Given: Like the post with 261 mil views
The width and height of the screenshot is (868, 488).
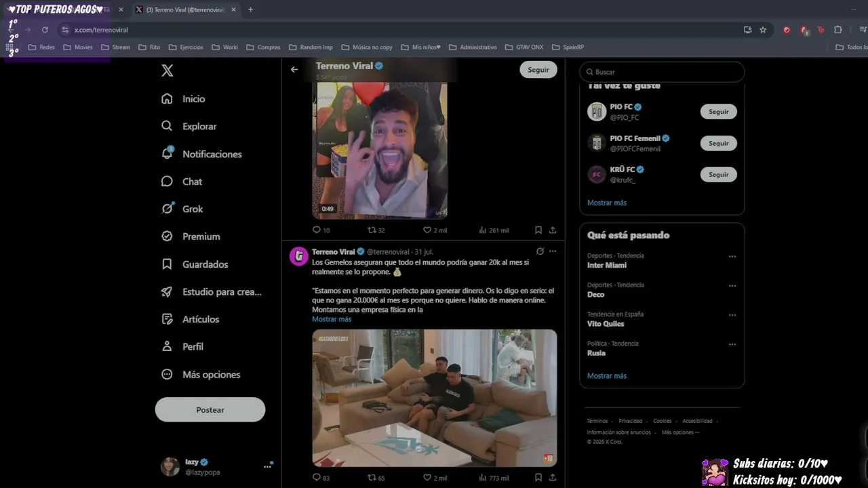Looking at the screenshot, I should click(435, 230).
